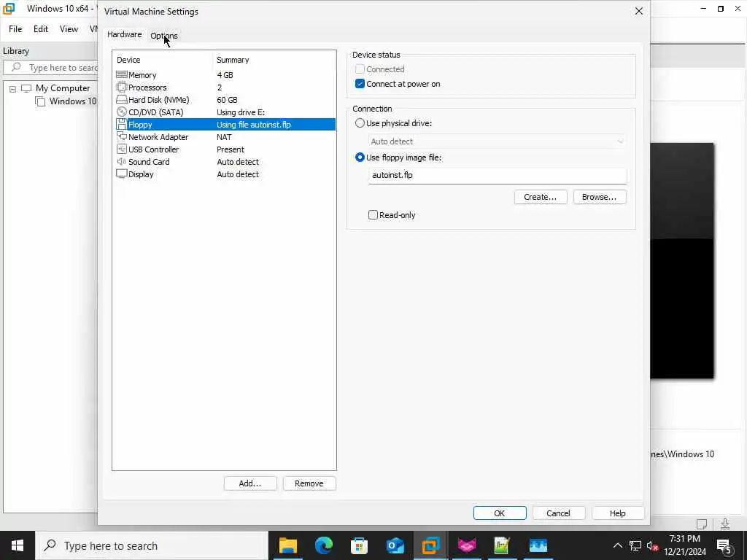Switch to the Options tab
The width and height of the screenshot is (747, 560).
[x=164, y=35]
